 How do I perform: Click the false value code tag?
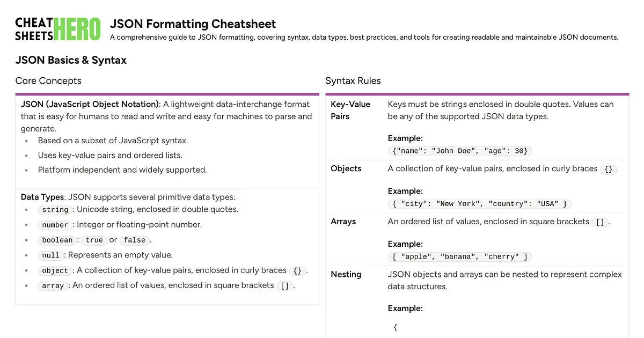coord(134,240)
